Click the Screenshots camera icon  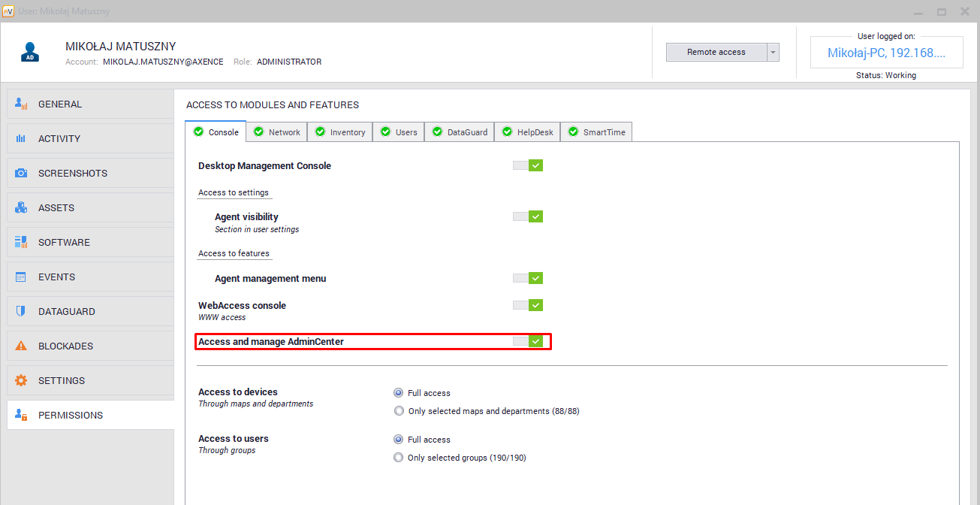click(x=21, y=174)
